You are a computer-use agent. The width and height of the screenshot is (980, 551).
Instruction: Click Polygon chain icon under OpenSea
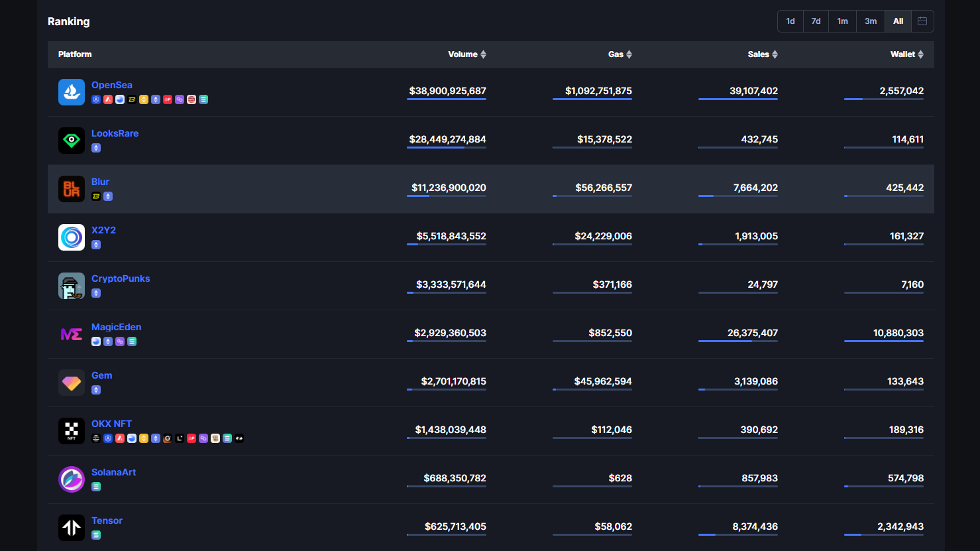[x=180, y=99]
